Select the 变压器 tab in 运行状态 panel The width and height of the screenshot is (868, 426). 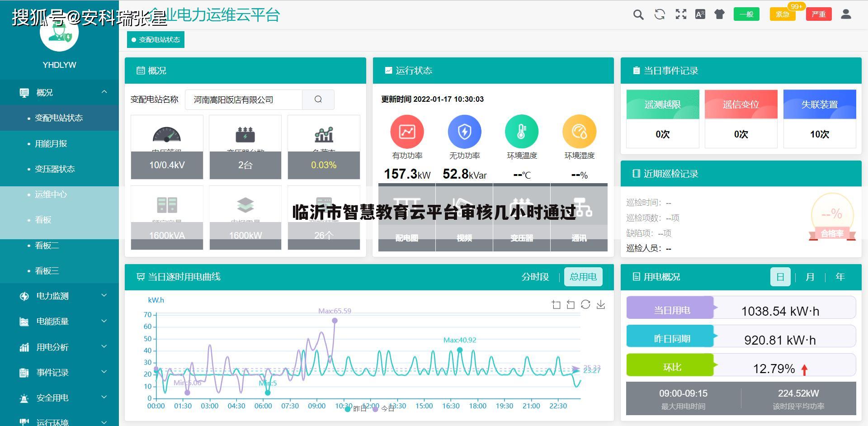point(522,239)
